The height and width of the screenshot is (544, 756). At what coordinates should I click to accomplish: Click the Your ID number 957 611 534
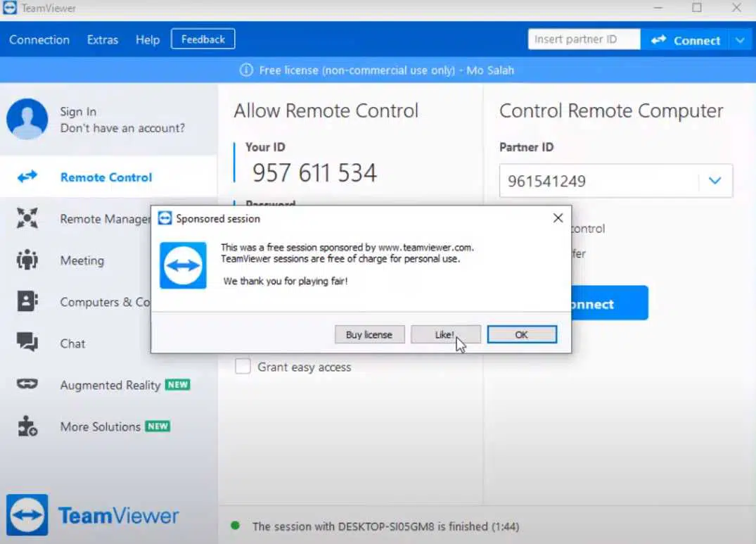pos(314,172)
